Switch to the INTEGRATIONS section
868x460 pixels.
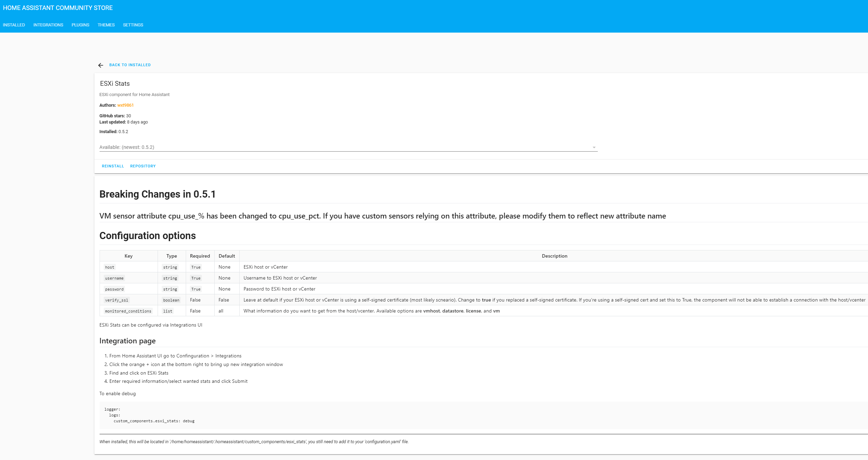(x=48, y=25)
